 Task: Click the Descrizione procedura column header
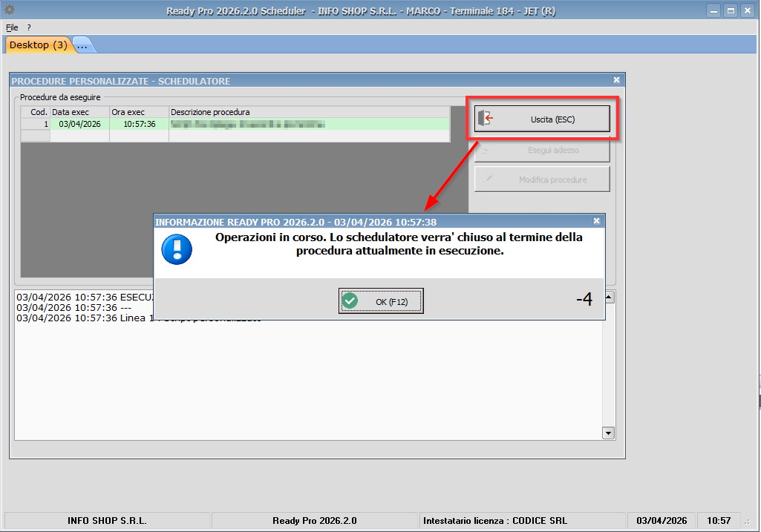[x=310, y=112]
